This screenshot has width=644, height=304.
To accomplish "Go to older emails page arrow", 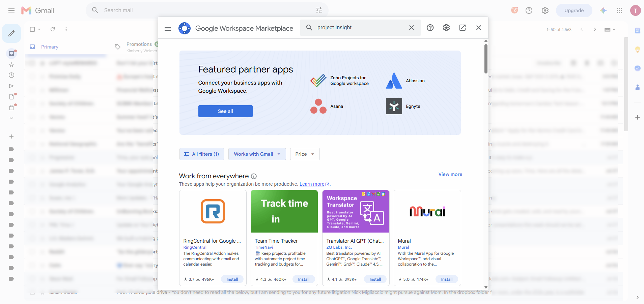I will [595, 29].
